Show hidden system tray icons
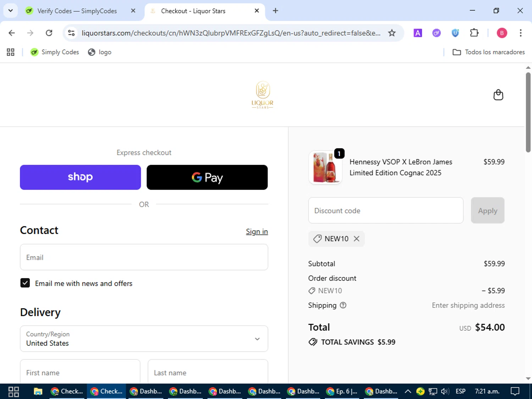This screenshot has height=399, width=532. click(x=408, y=392)
